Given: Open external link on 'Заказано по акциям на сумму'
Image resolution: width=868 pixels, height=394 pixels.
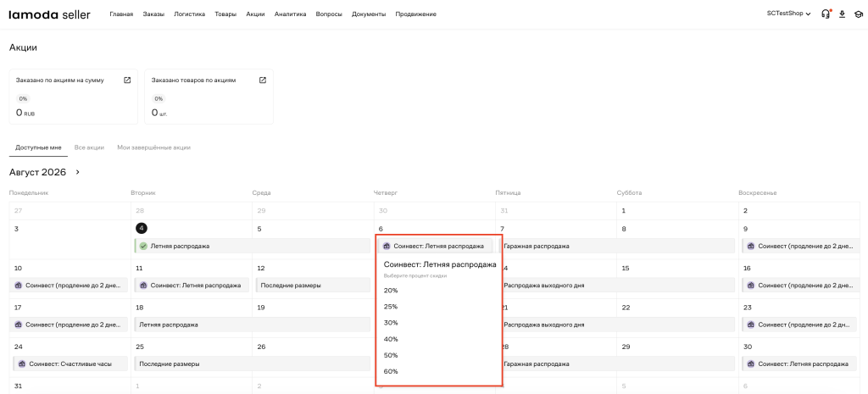Looking at the screenshot, I should tap(127, 80).
